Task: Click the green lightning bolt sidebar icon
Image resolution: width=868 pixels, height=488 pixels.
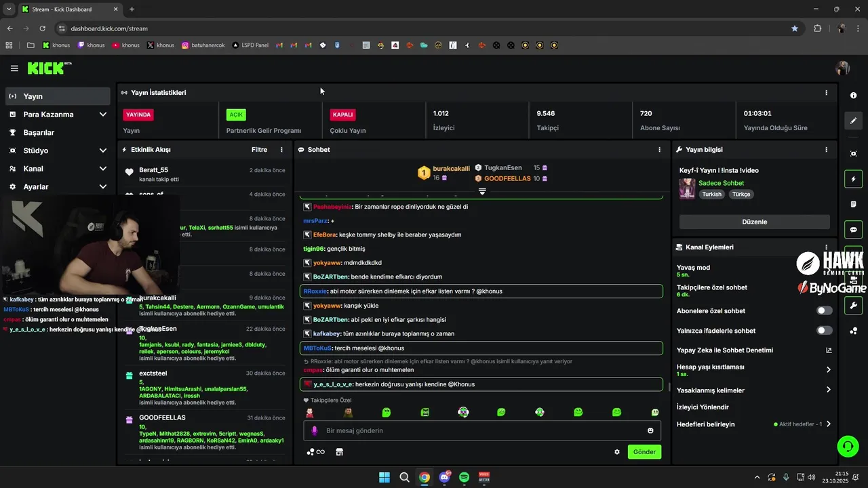Action: click(x=854, y=179)
